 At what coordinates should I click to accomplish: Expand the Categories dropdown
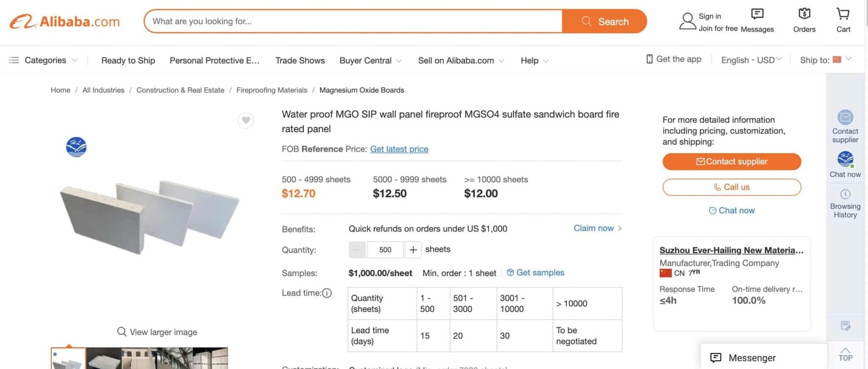(x=43, y=60)
